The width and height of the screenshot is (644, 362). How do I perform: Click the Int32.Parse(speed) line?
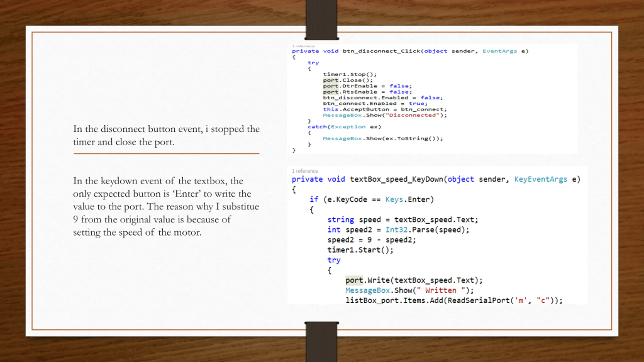398,230
